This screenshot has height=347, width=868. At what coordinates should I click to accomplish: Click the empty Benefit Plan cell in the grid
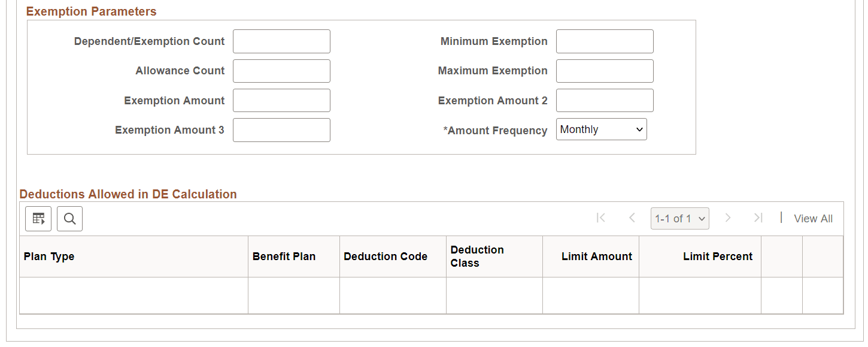tap(293, 295)
